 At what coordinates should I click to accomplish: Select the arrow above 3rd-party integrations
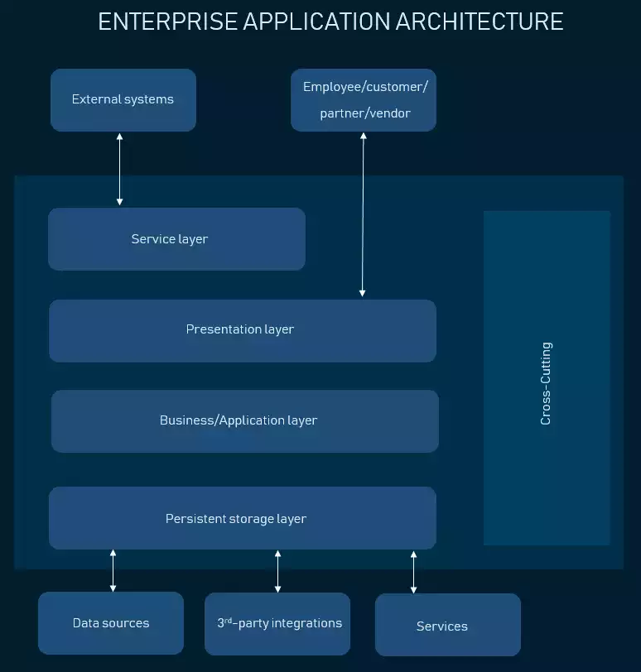pyautogui.click(x=277, y=571)
